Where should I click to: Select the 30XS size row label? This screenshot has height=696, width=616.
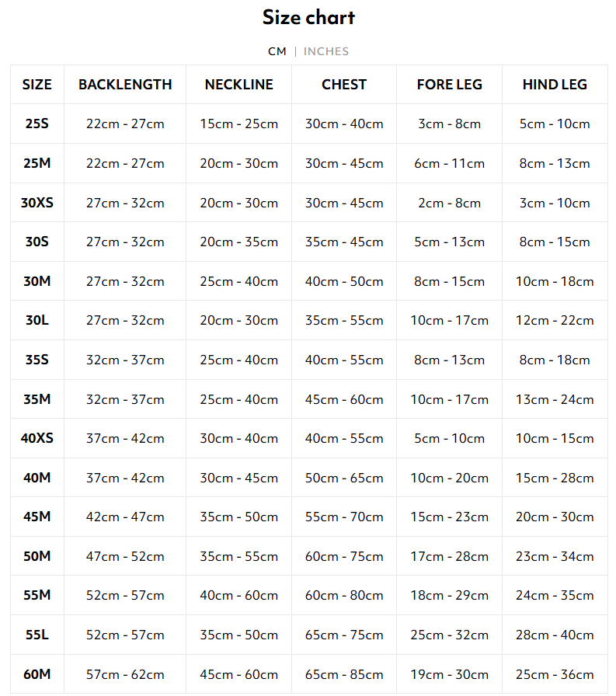[37, 203]
